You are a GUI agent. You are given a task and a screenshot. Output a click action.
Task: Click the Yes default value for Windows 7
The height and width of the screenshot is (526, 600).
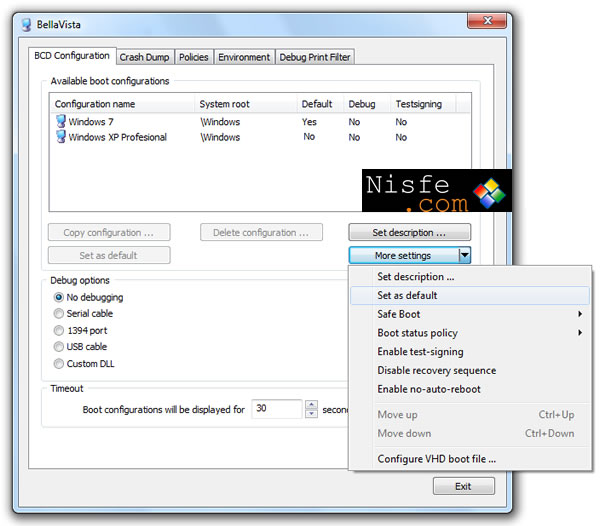coord(309,122)
